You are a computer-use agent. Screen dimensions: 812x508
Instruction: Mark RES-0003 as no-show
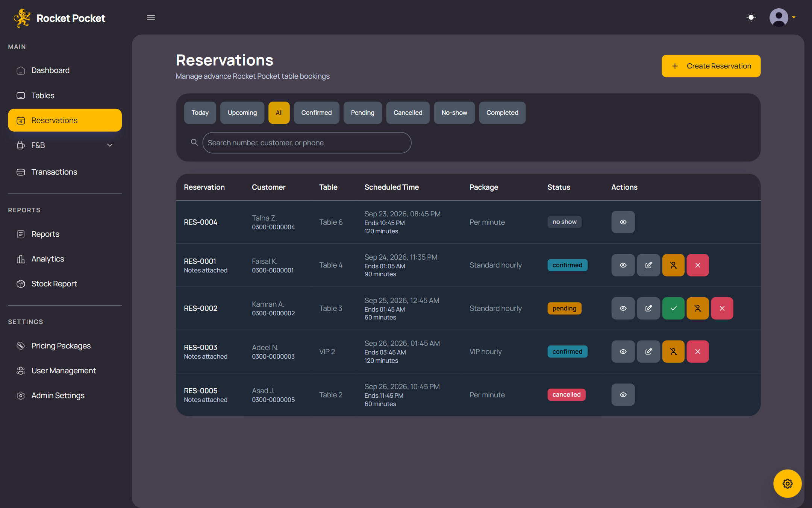pos(673,351)
